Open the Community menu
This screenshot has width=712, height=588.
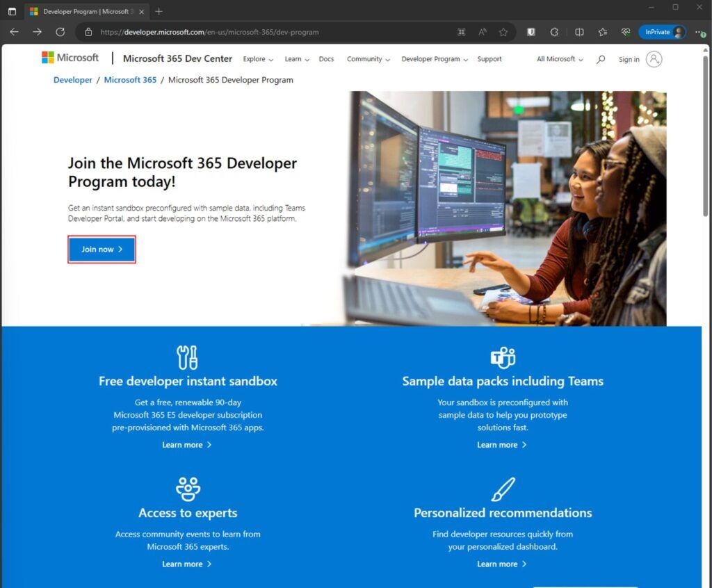(x=367, y=59)
